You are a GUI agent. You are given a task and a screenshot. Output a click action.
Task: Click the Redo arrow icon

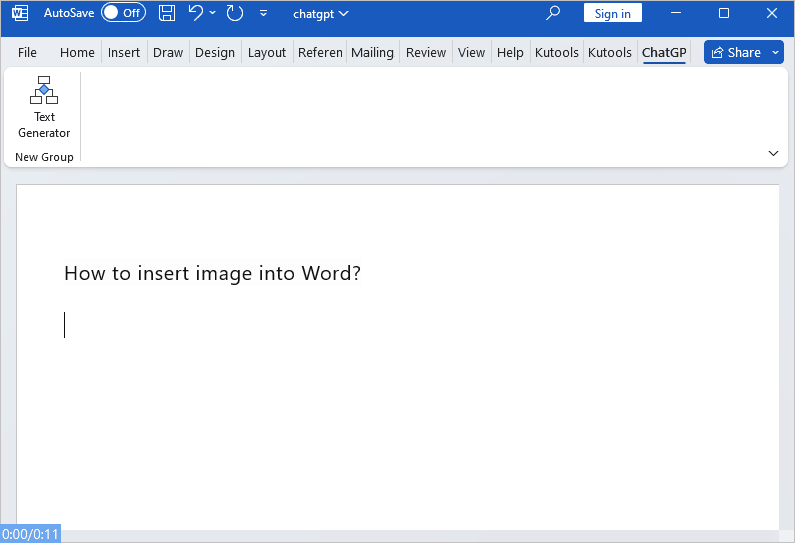235,13
